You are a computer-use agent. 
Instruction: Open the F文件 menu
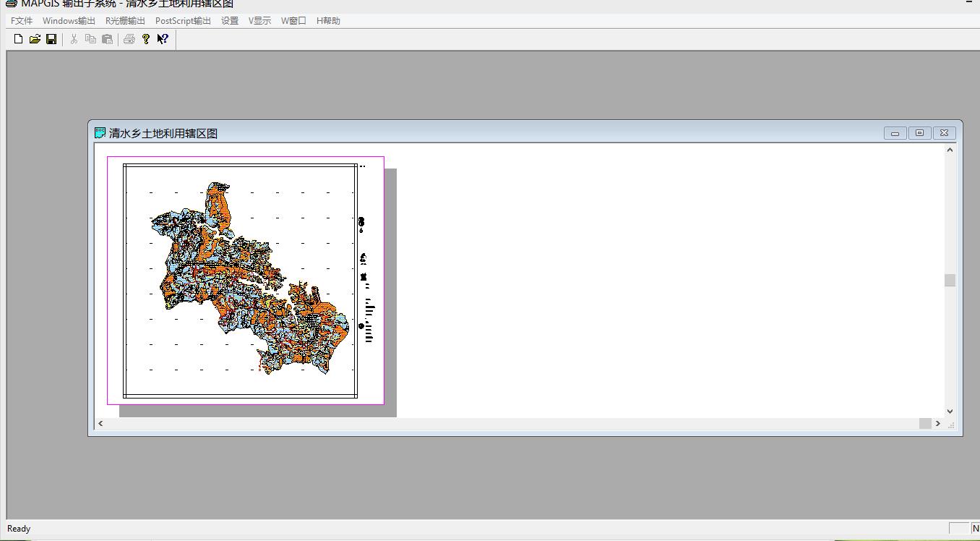pyautogui.click(x=22, y=21)
